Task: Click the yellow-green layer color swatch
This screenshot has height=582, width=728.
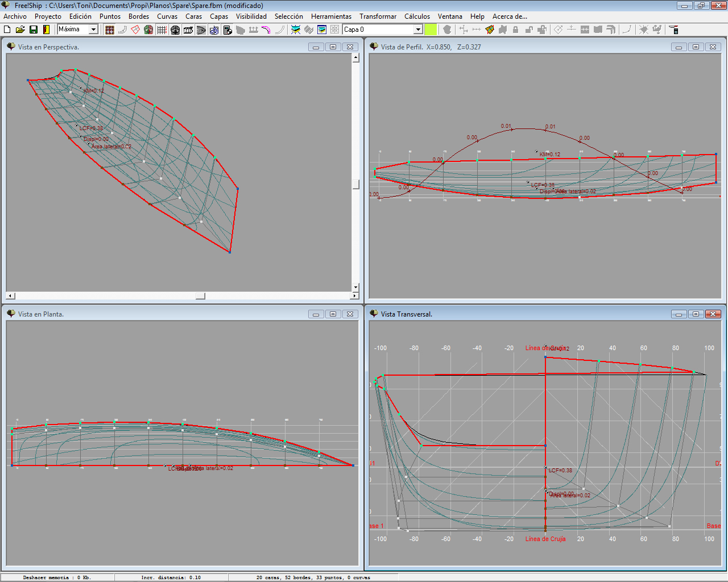Action: click(431, 30)
